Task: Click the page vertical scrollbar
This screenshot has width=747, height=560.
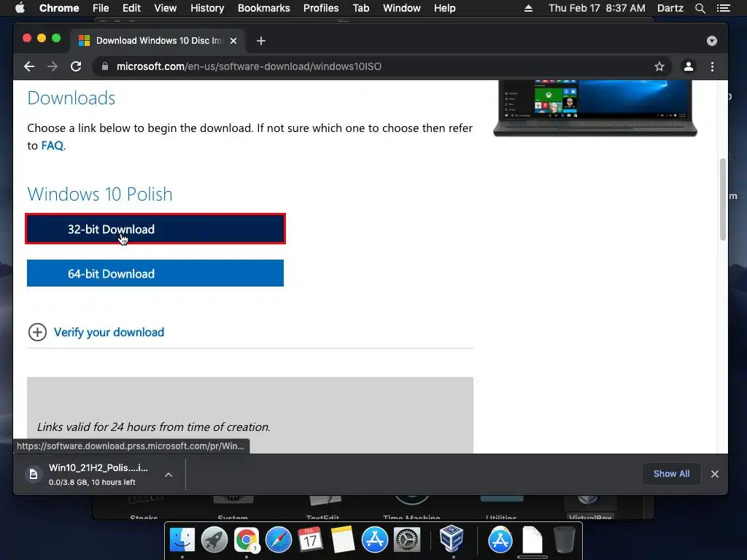Action: (723, 199)
